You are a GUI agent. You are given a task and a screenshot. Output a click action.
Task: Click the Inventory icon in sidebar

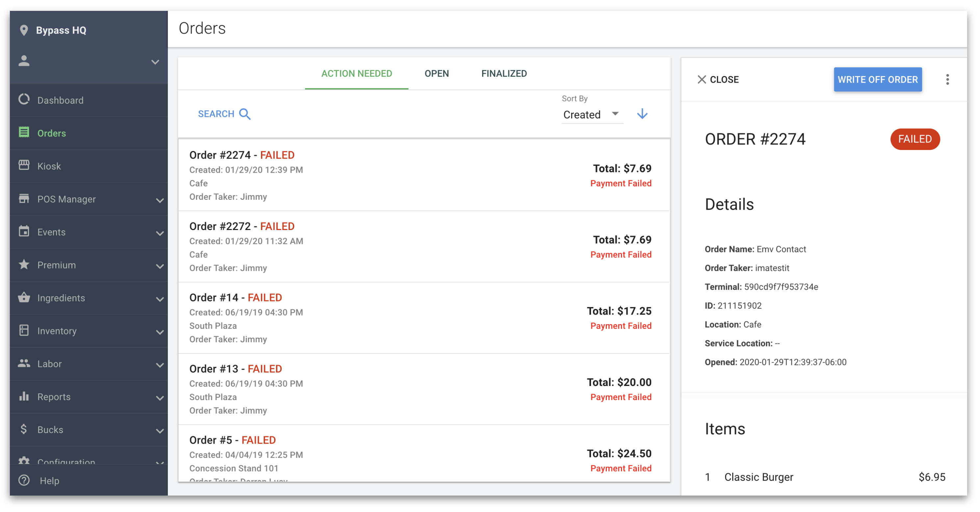click(x=24, y=331)
